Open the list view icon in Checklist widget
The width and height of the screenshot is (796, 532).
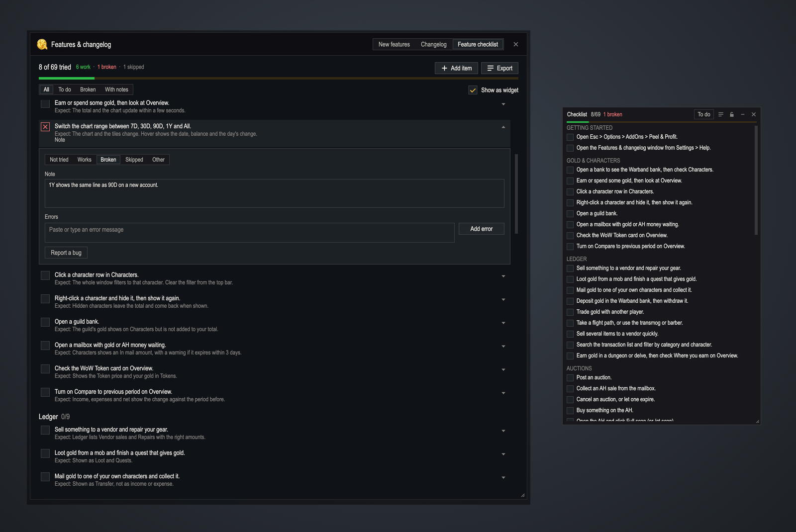(x=720, y=114)
